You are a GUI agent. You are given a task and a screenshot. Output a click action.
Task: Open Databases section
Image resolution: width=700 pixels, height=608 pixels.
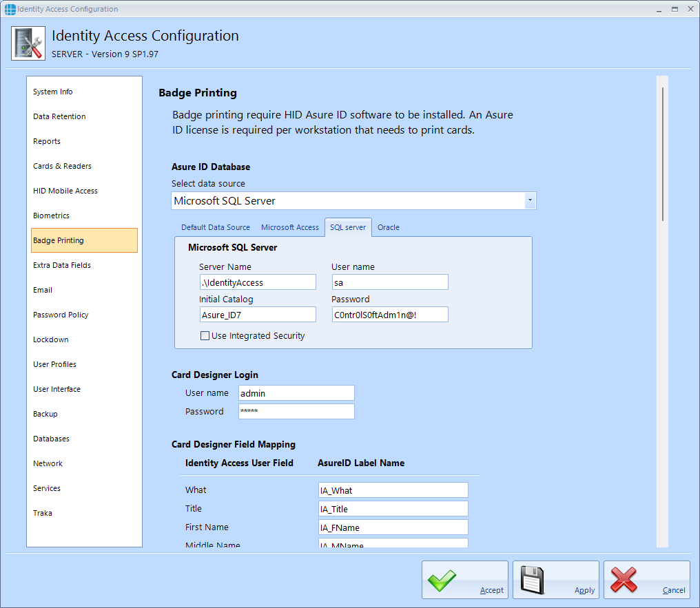(x=84, y=439)
